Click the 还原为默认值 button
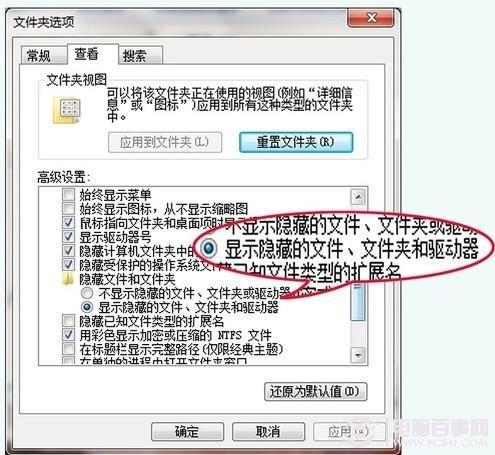The image size is (495, 455). pos(315,391)
